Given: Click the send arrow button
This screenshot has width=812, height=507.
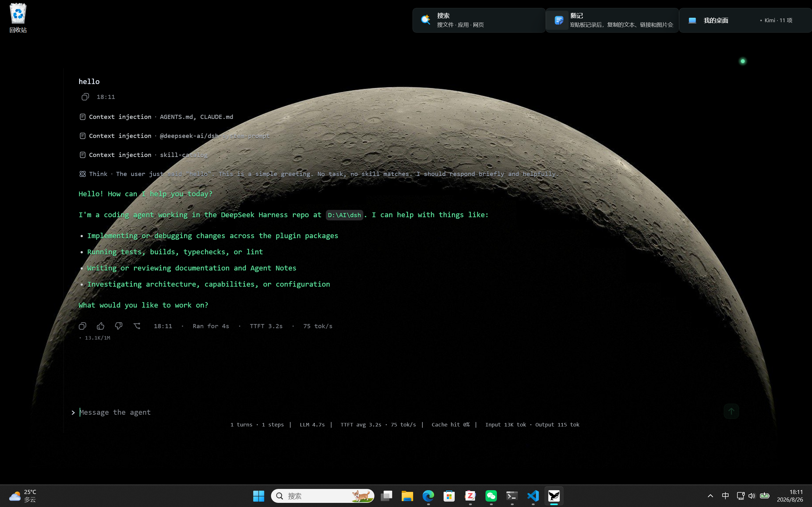Looking at the screenshot, I should coord(731,412).
